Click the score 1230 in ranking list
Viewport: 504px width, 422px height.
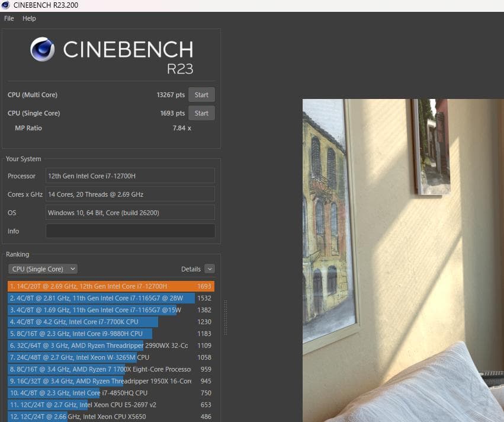click(x=204, y=322)
